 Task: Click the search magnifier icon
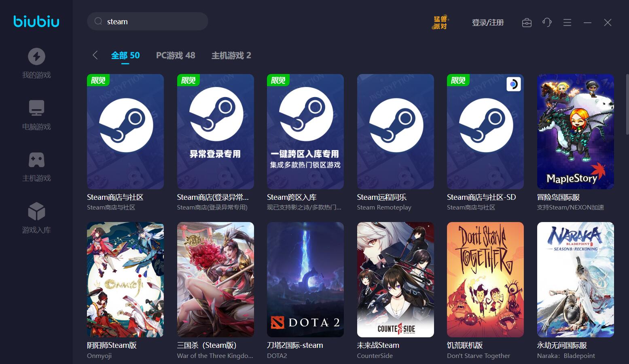tap(98, 21)
